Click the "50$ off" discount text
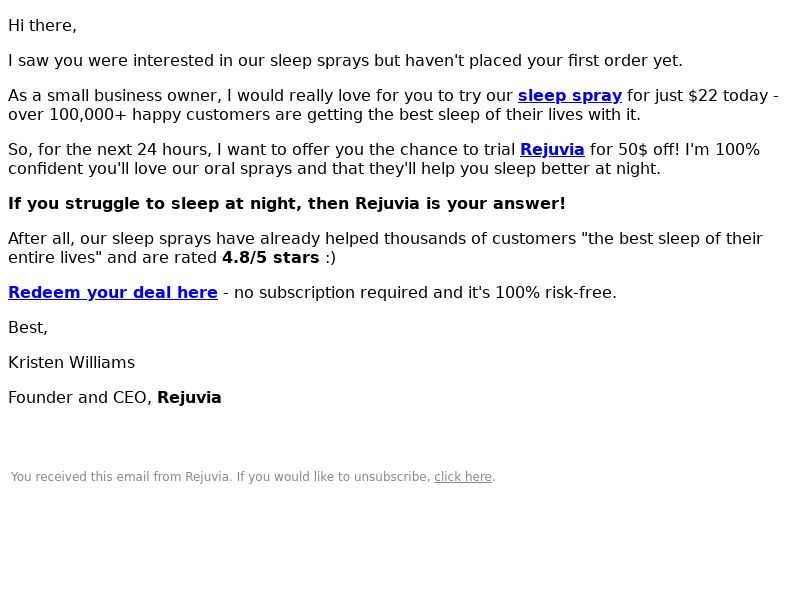Viewport: 800px width, 600px height. 648,149
